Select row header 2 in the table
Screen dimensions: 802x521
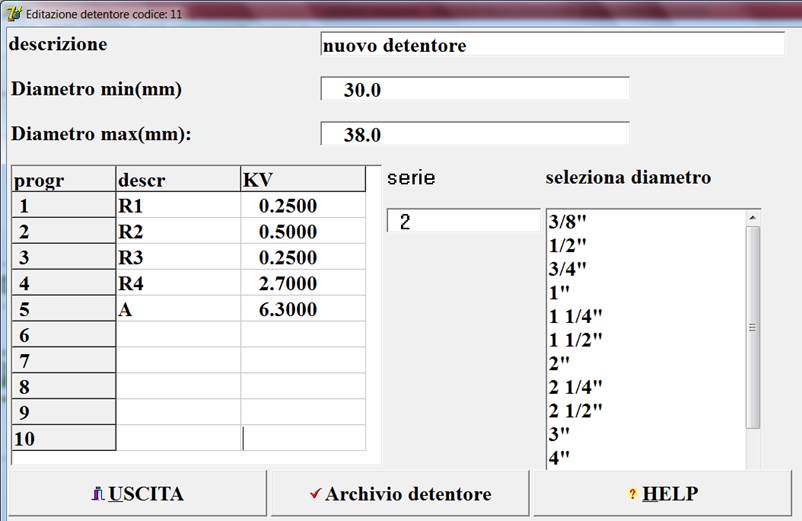point(64,231)
